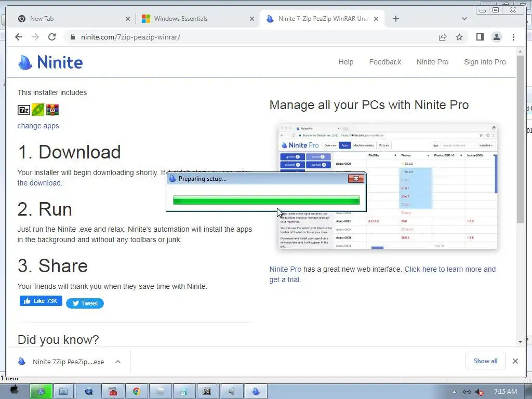Image resolution: width=532 pixels, height=399 pixels.
Task: Click the Preparing setup title icon
Action: click(x=172, y=179)
